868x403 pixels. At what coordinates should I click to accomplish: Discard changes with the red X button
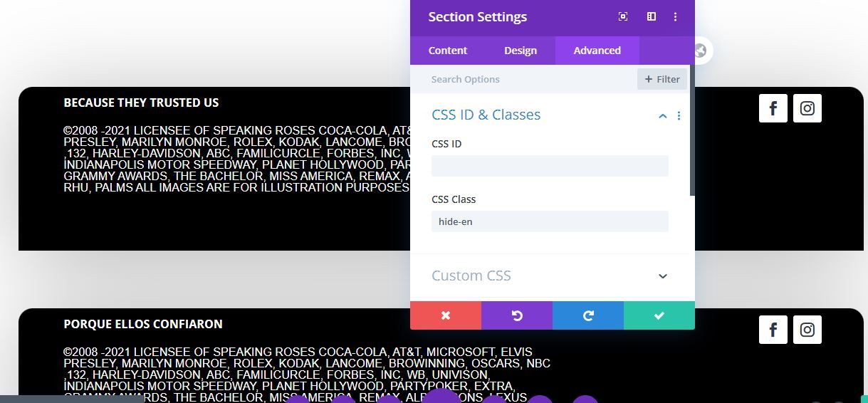coord(446,315)
